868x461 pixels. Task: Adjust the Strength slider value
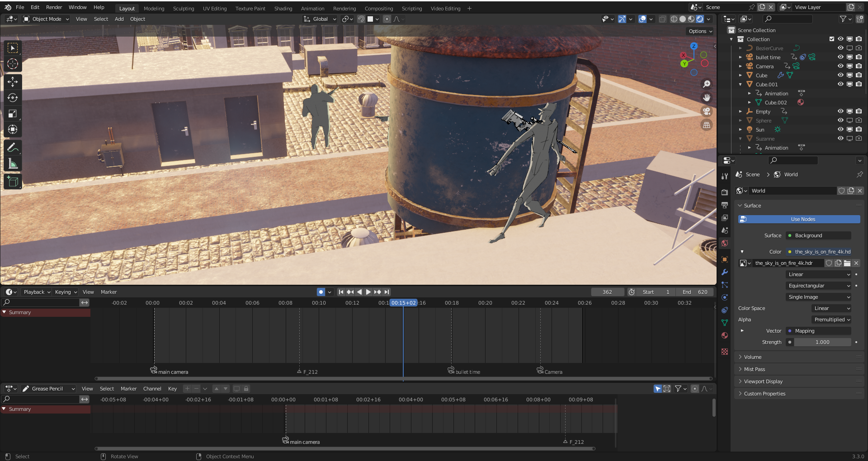click(822, 342)
